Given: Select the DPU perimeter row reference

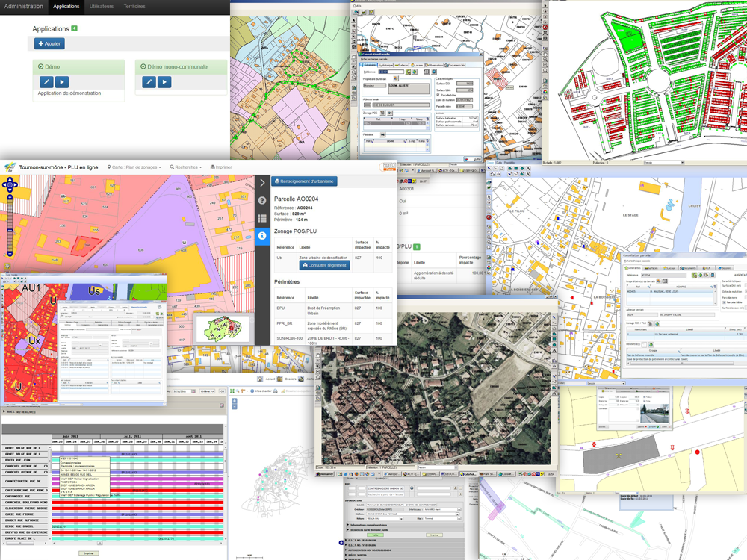Looking at the screenshot, I should pos(281,308).
